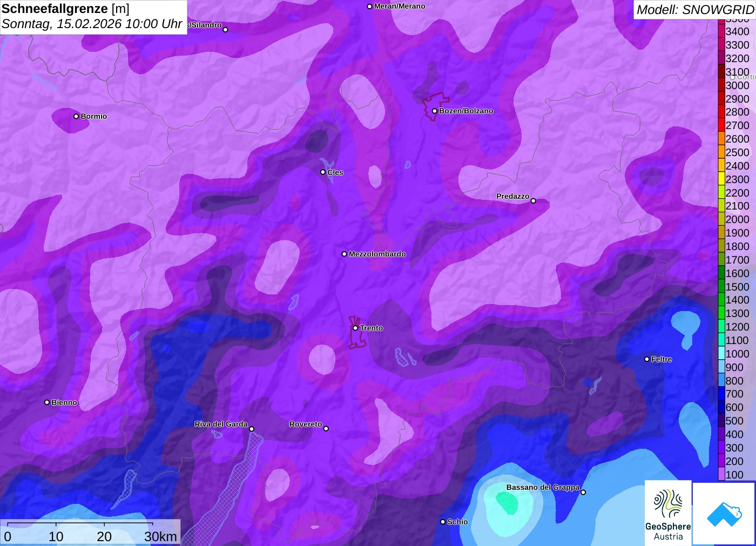Click the 'Modell: SNOWGRID' label
The width and height of the screenshot is (756, 546).
pyautogui.click(x=695, y=10)
